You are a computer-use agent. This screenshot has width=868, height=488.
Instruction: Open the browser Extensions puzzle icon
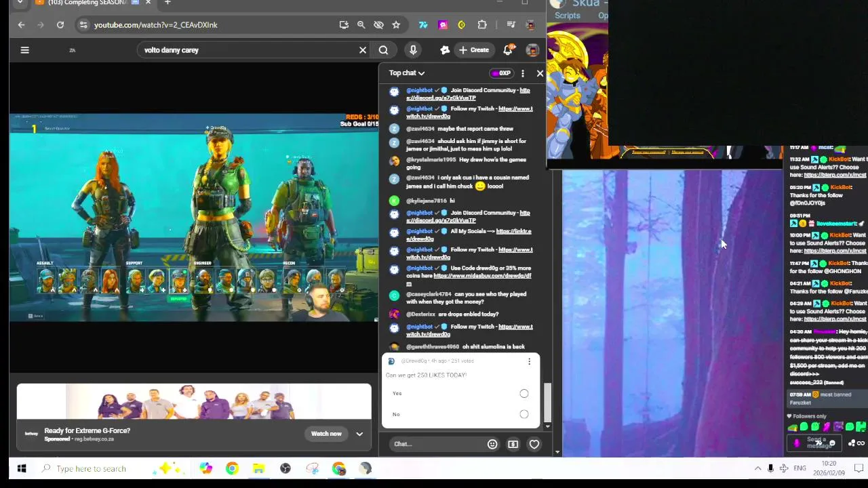(x=482, y=25)
